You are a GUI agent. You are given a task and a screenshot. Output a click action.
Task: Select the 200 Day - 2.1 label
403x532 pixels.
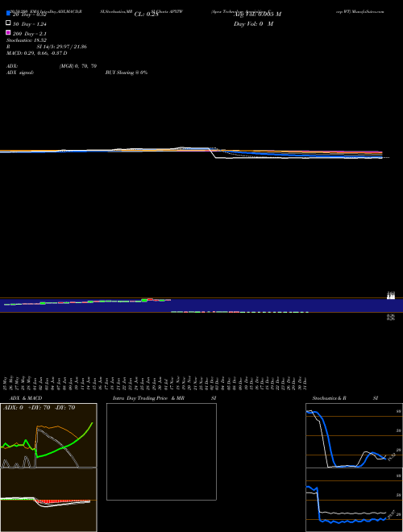[x=30, y=34]
